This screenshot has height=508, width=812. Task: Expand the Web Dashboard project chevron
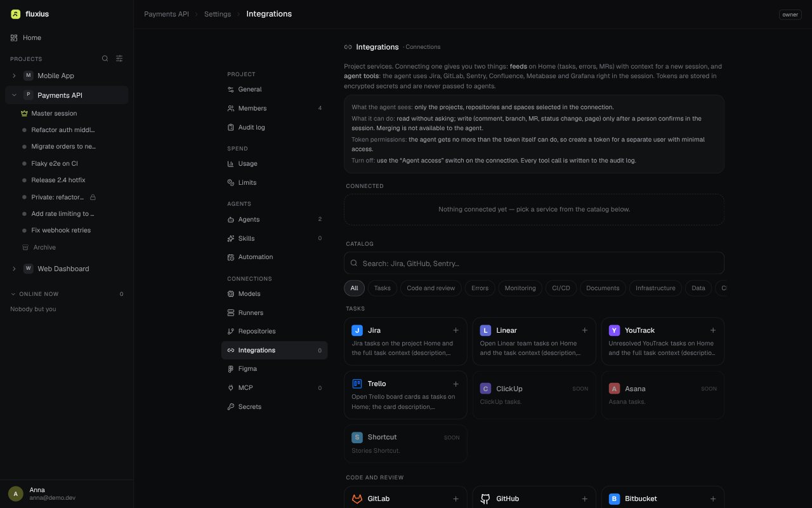15,269
